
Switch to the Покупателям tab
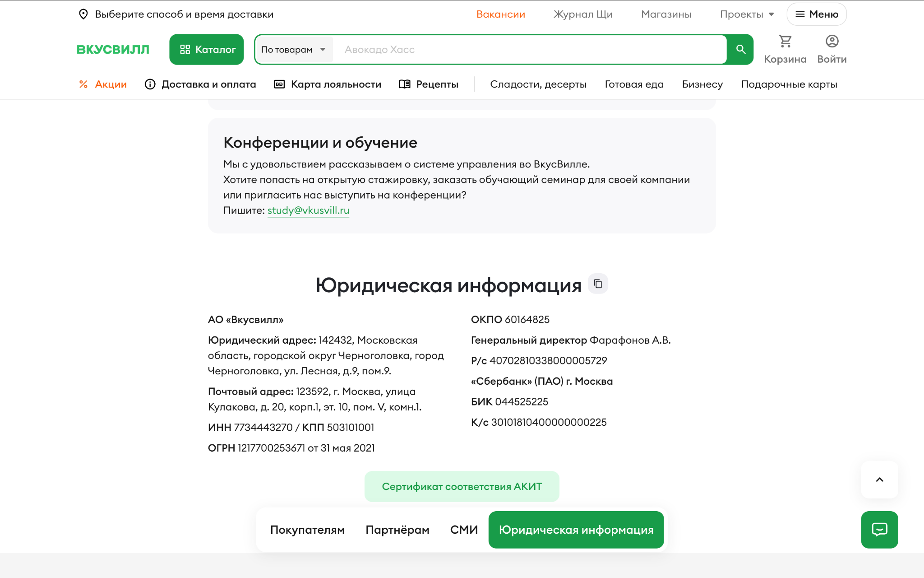307,530
